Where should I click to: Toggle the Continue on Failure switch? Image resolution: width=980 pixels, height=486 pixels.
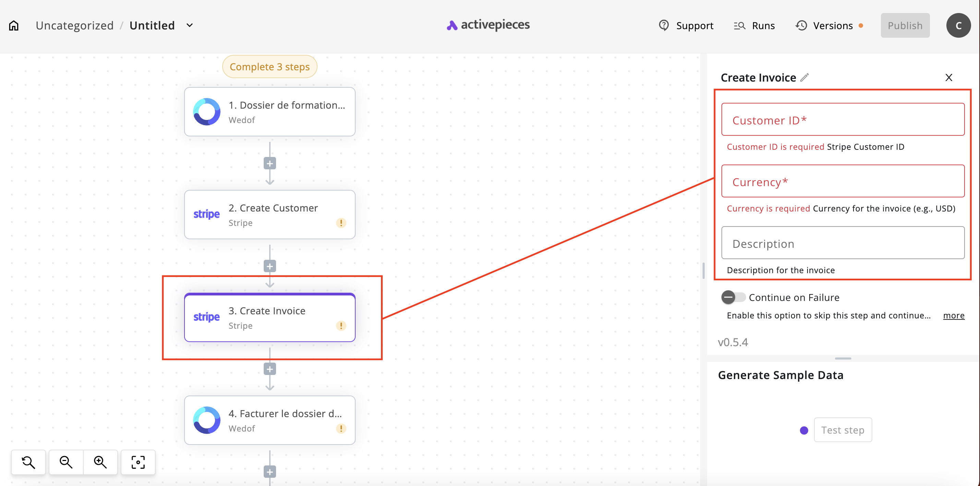point(733,297)
